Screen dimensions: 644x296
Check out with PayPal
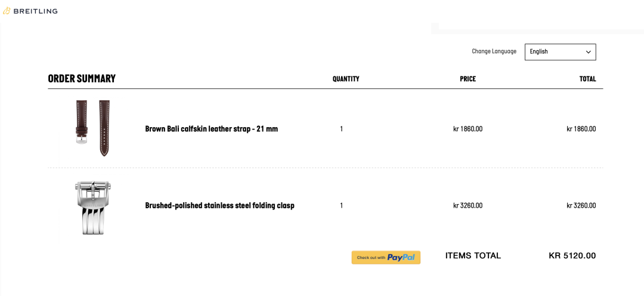pos(386,257)
